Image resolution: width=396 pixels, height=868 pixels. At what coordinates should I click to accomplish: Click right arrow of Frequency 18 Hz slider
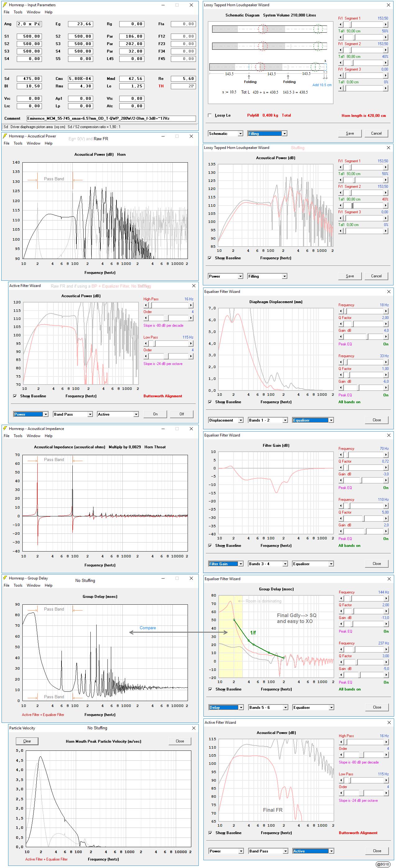pos(386,311)
